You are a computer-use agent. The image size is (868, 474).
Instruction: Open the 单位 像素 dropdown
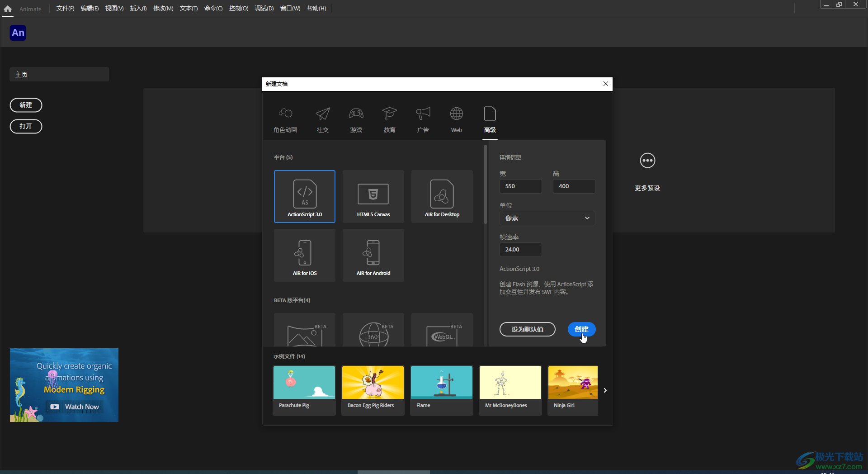click(547, 218)
